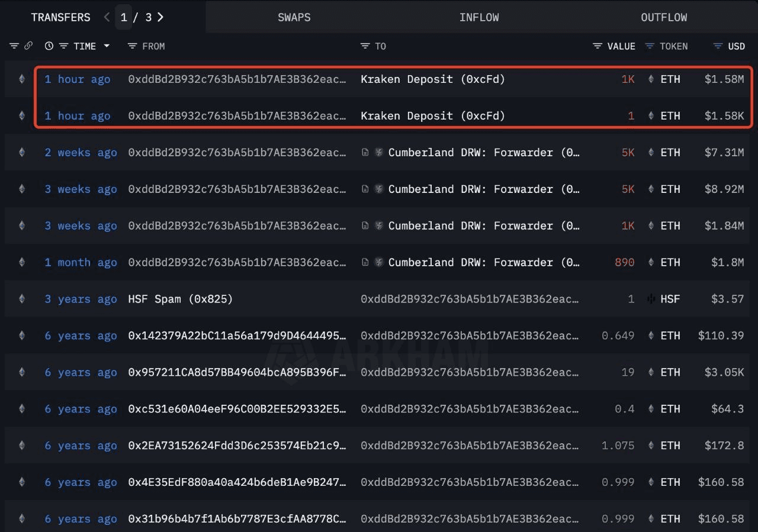Select the TRANSFERS tab

coord(60,17)
